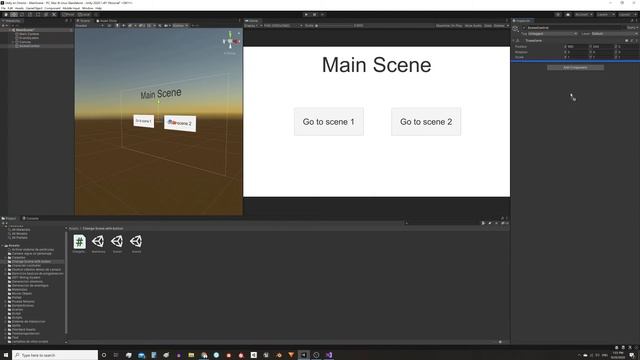Open the Windows Start menu
640x360 pixels.
coord(6,355)
